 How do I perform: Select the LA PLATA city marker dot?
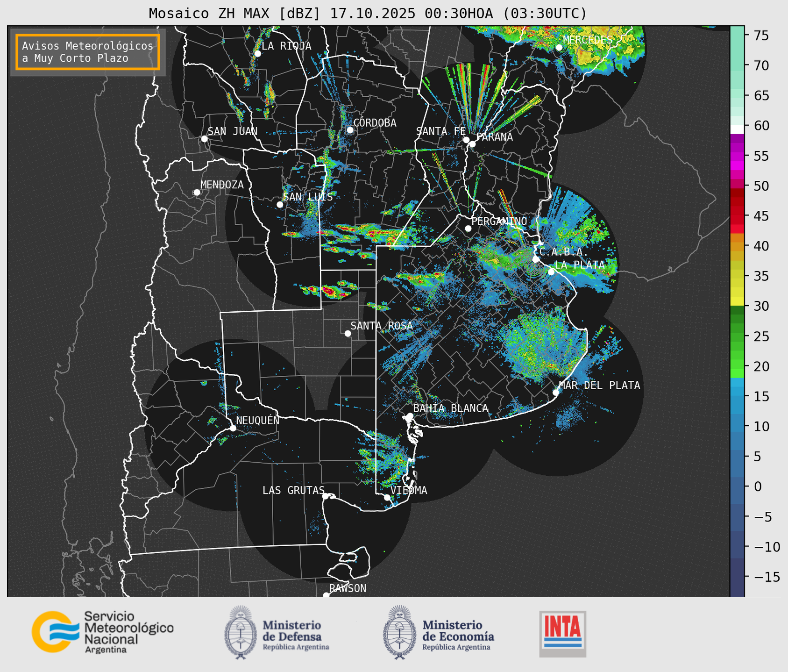[x=551, y=272]
